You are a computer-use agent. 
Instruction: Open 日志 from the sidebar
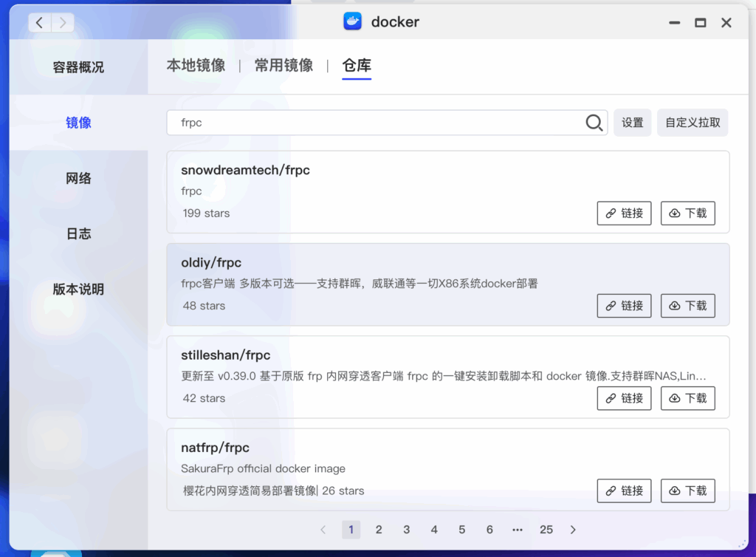pos(78,233)
